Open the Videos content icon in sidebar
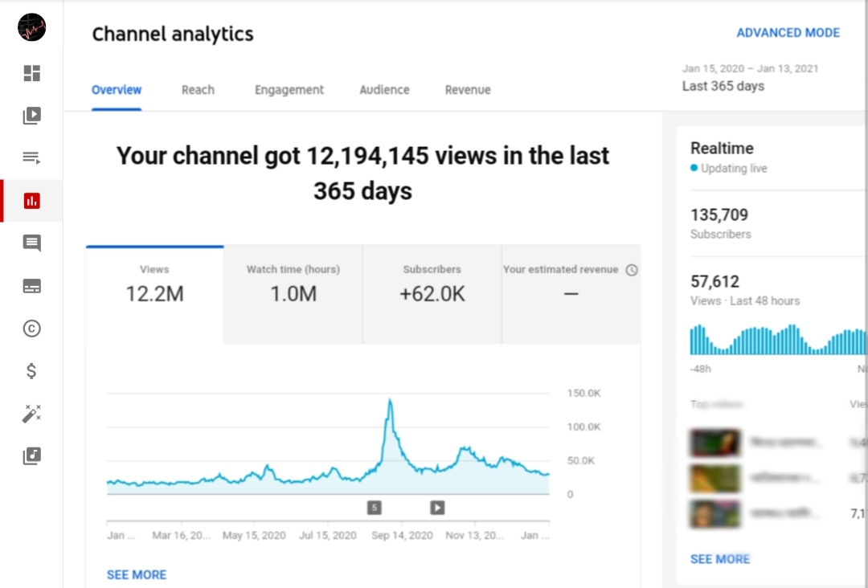 (31, 115)
